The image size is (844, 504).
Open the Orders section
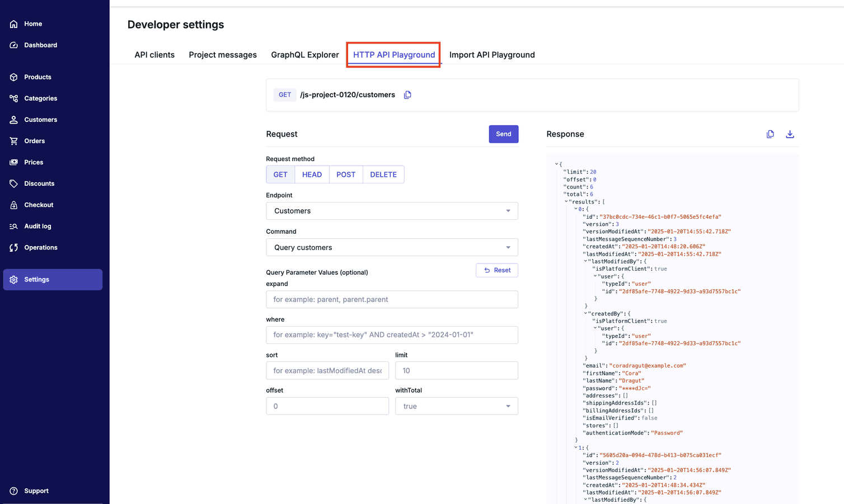[35, 140]
